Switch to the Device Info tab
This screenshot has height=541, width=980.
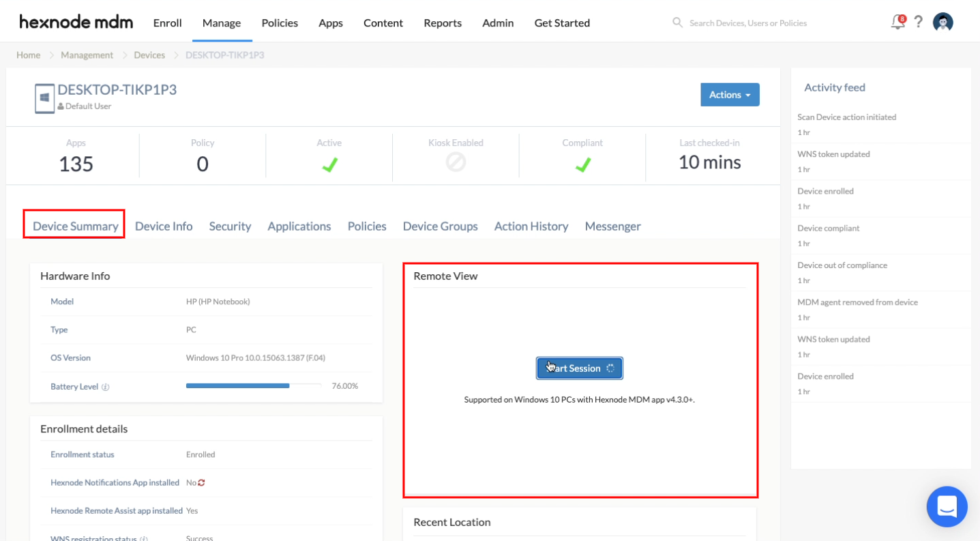click(164, 226)
